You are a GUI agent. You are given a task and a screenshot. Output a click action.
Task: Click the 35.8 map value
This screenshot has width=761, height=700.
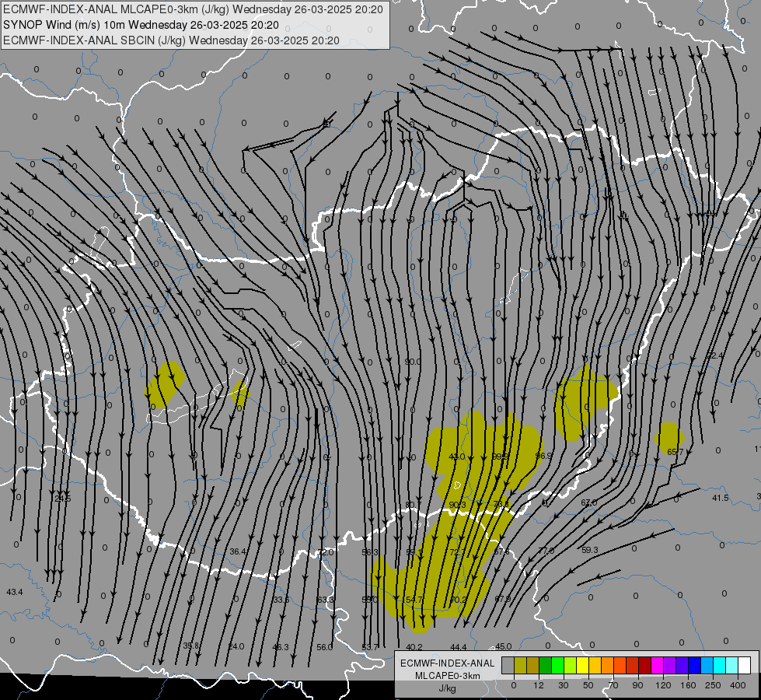(x=191, y=646)
